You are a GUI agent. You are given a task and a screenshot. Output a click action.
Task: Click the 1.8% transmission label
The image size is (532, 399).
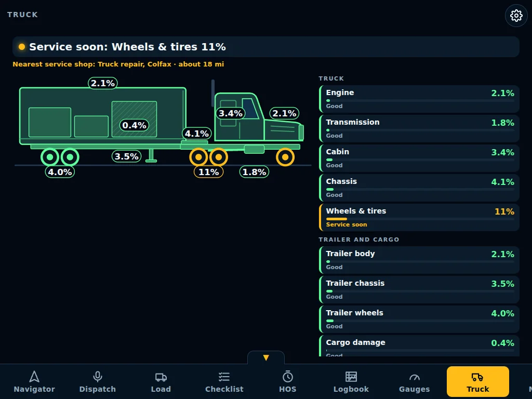[254, 172]
